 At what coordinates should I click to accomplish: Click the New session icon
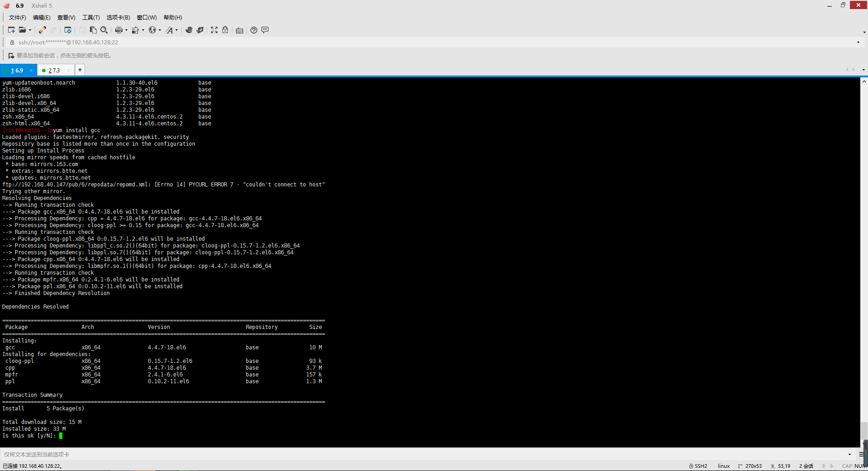click(11, 30)
